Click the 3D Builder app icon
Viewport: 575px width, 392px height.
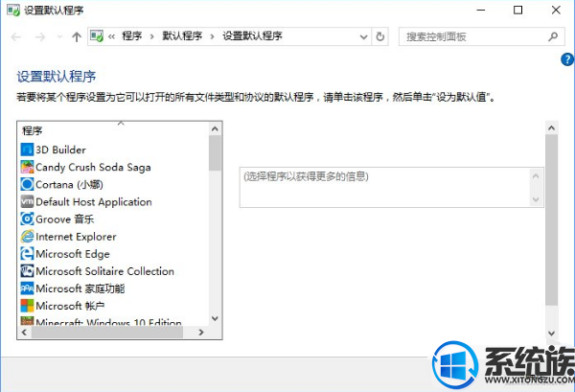coord(27,150)
